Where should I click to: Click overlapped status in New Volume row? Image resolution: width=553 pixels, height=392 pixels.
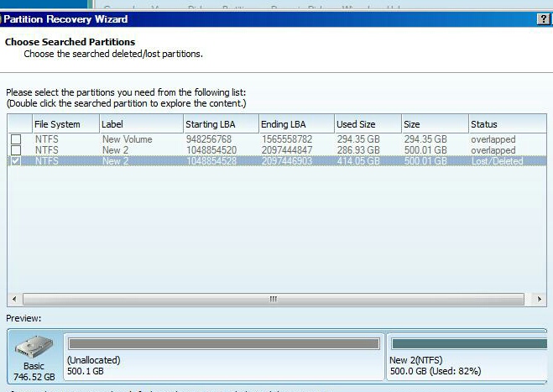pyautogui.click(x=493, y=139)
